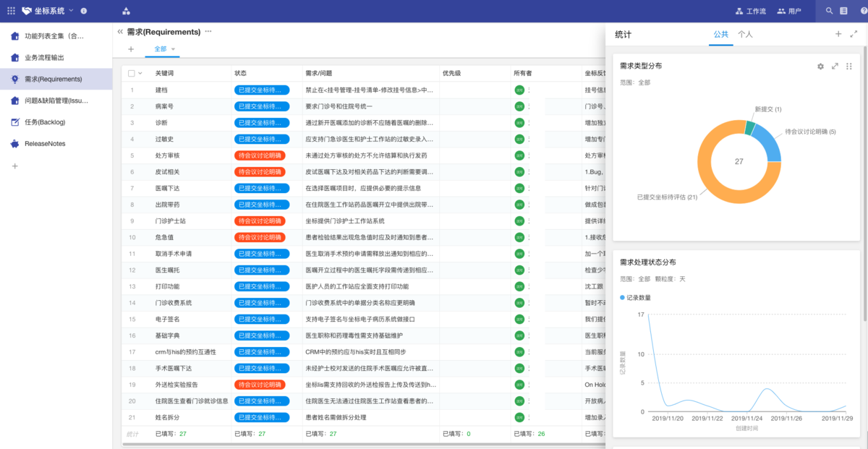Open the search magnifier in top bar

(829, 11)
